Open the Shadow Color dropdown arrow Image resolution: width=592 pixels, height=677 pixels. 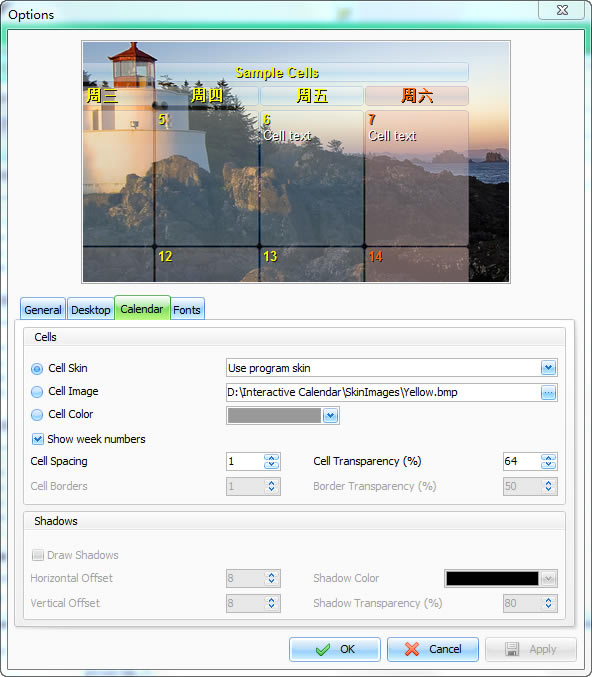click(x=548, y=579)
